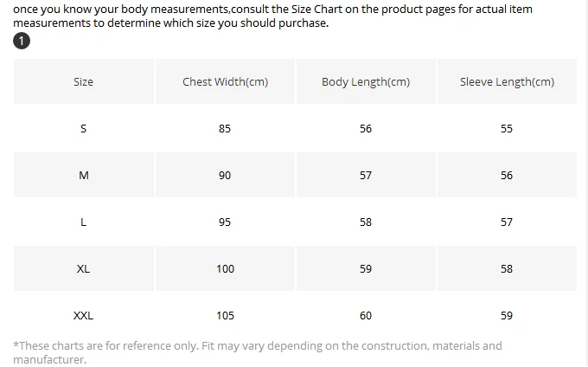Select the Chest Width(cm) header cell
Image resolution: width=588 pixels, height=367 pixels.
click(x=225, y=81)
